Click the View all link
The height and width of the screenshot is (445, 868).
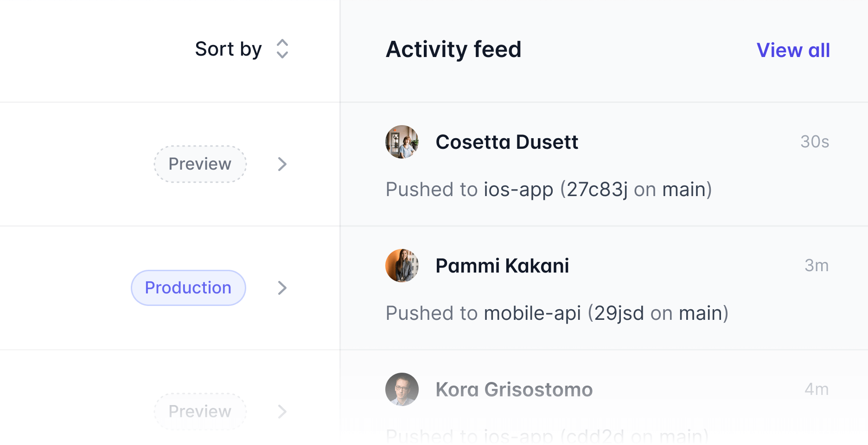[x=792, y=50]
